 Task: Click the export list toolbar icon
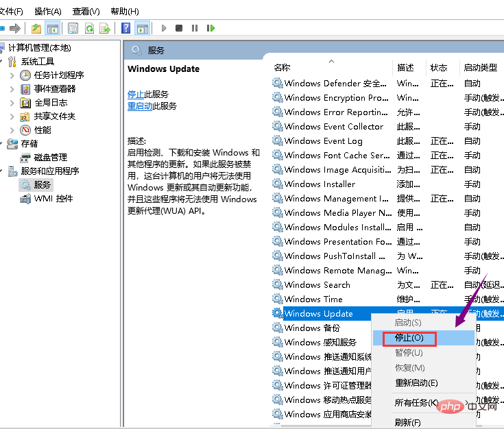pos(105,28)
